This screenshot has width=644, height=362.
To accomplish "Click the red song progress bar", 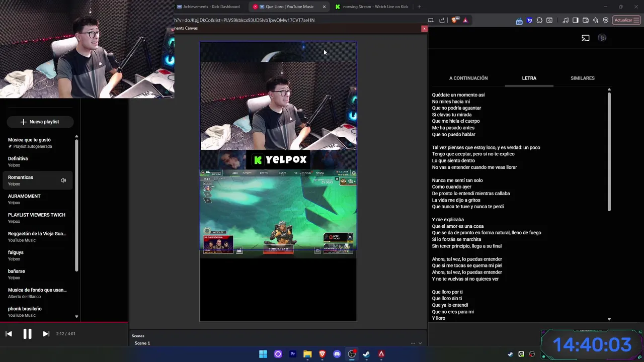I will tap(64, 322).
